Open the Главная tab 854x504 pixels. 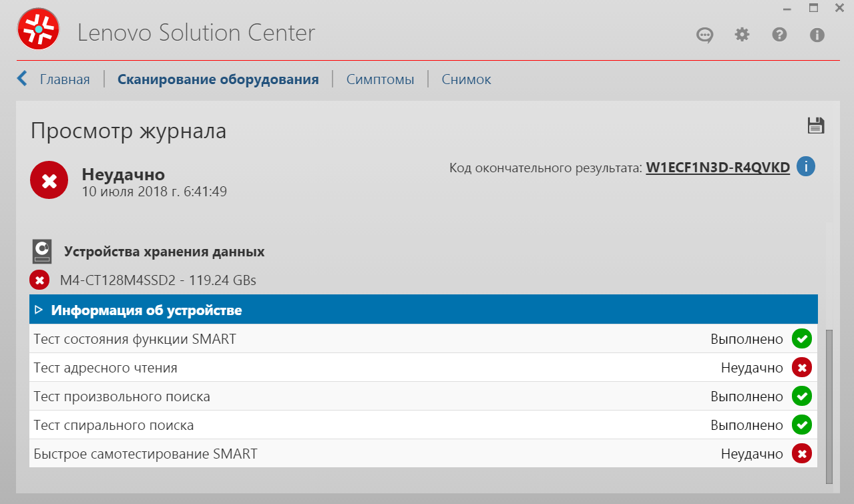click(x=65, y=79)
